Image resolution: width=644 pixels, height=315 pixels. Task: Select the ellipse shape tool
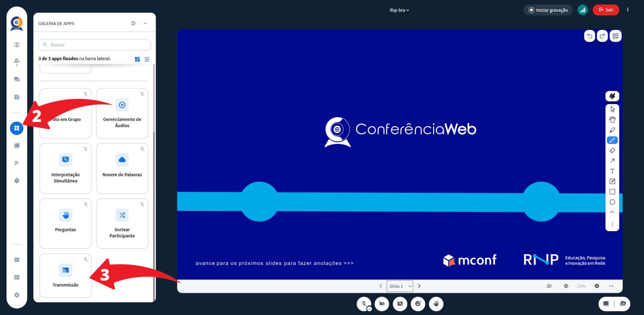point(612,202)
